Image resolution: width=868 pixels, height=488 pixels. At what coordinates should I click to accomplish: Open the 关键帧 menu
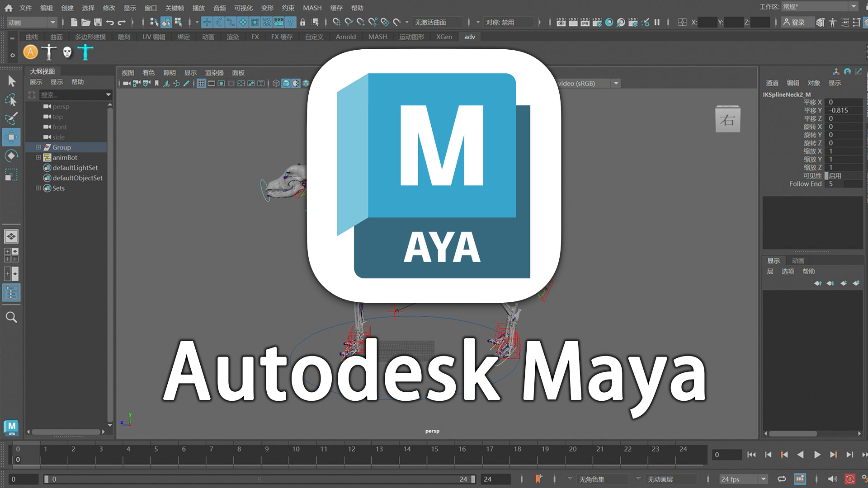(x=175, y=8)
